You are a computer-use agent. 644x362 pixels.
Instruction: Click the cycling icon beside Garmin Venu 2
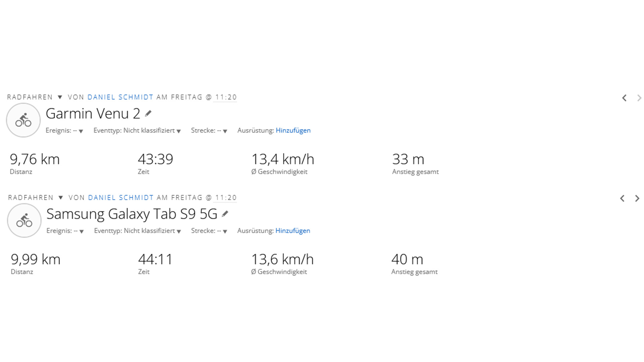tap(23, 120)
